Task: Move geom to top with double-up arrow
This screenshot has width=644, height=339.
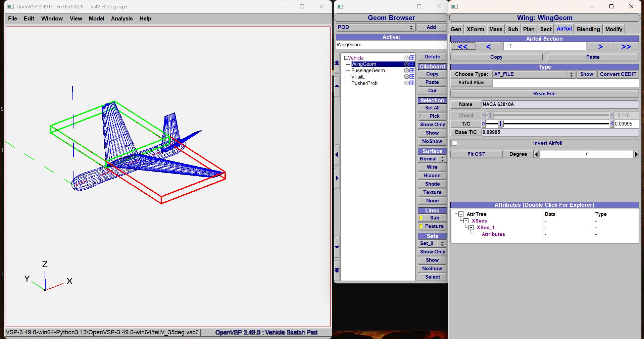Action: 337,63
